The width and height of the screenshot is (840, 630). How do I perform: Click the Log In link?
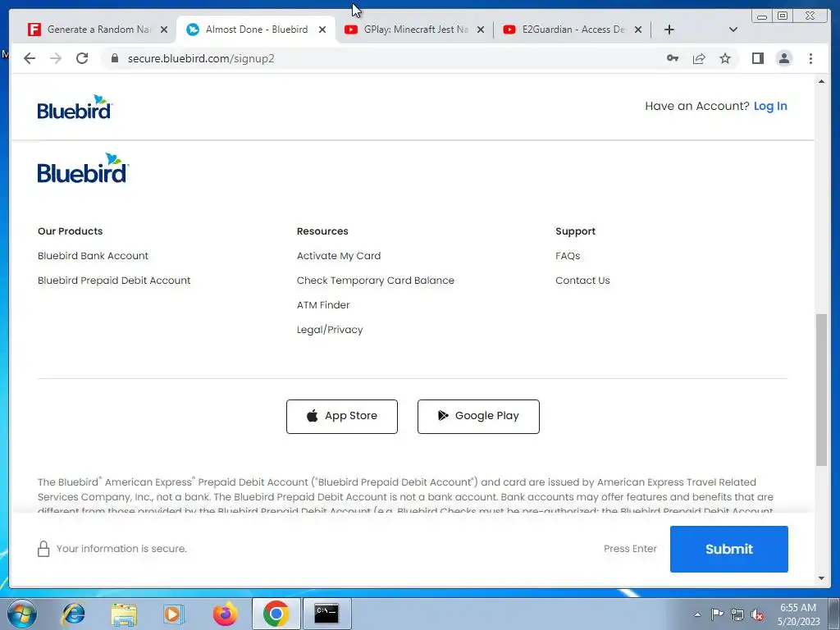coord(770,106)
